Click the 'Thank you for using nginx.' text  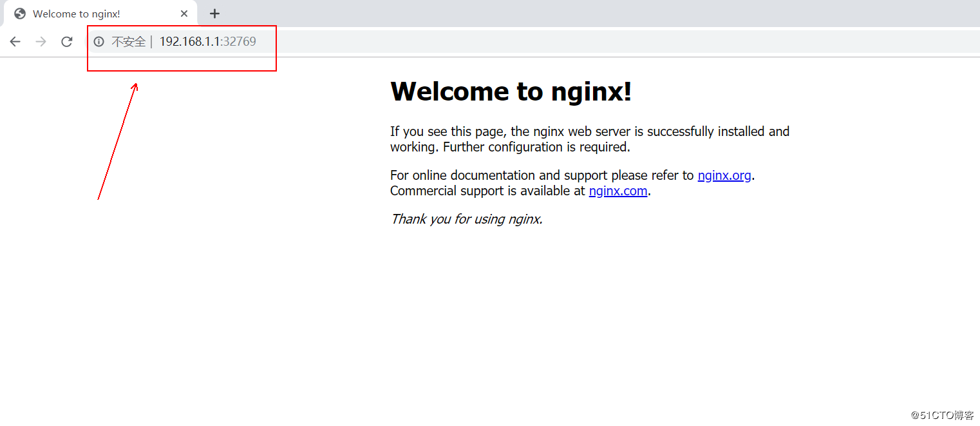(467, 219)
